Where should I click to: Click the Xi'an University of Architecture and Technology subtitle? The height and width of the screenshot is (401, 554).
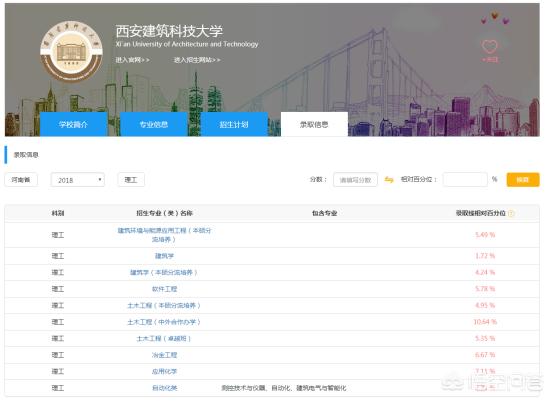187,45
